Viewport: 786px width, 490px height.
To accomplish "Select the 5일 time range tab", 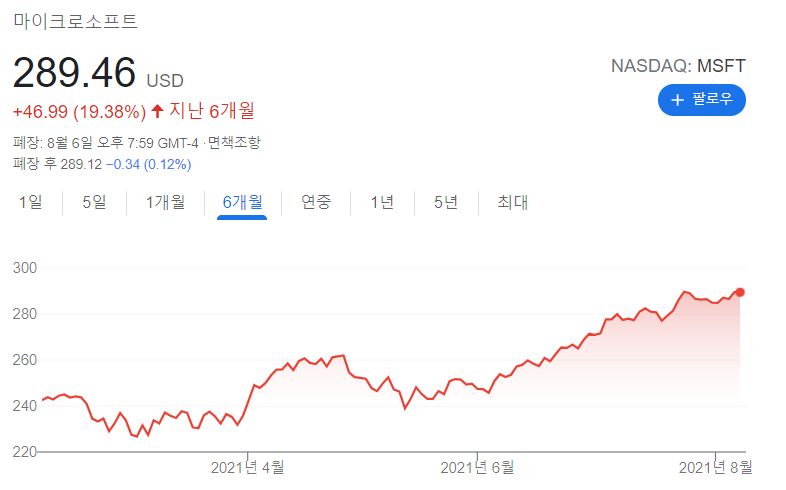I will tap(94, 202).
